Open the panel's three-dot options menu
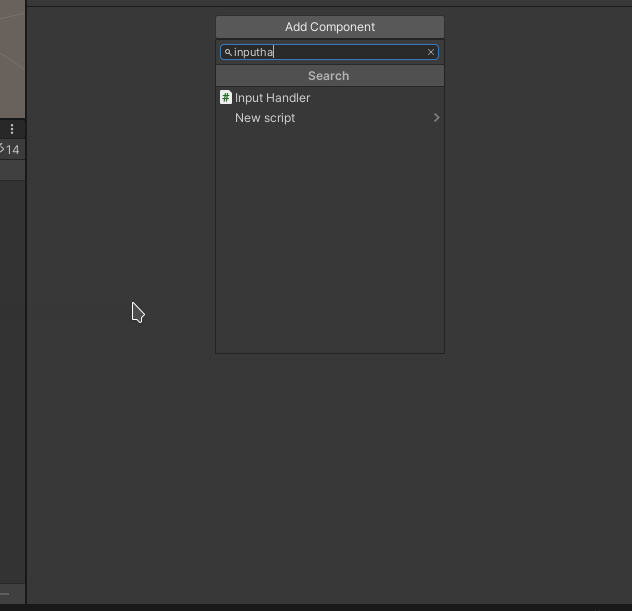This screenshot has height=611, width=632. point(12,129)
